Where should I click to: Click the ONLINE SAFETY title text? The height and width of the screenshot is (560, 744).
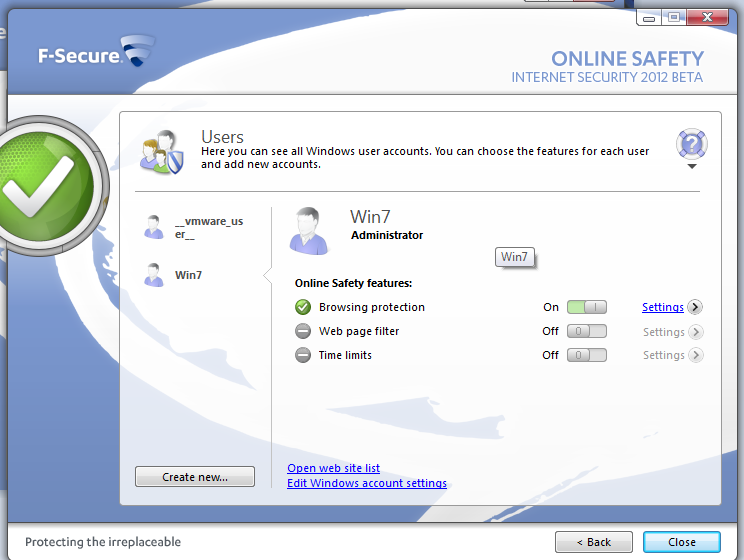627,59
